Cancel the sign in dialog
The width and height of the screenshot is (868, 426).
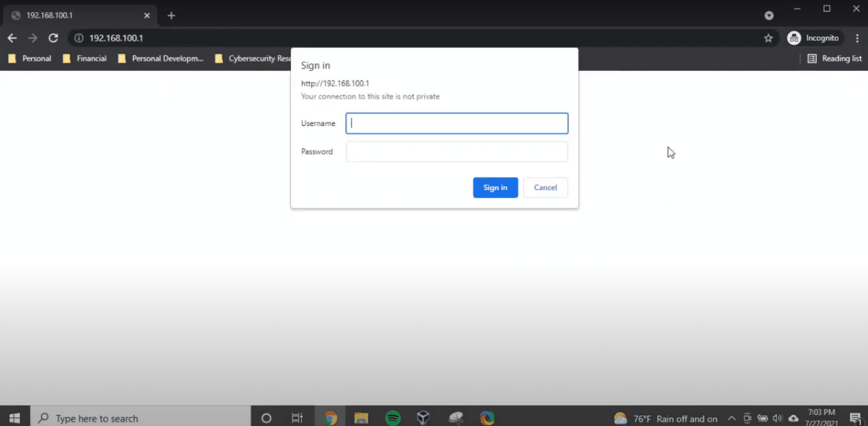[545, 187]
